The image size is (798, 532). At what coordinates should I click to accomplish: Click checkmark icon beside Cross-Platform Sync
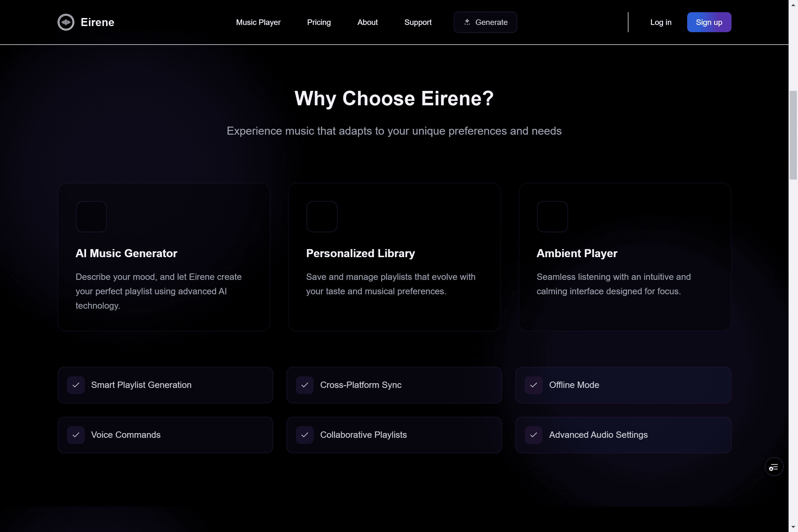305,385
